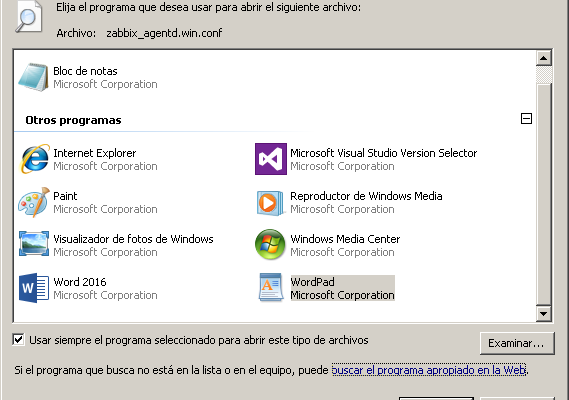The height and width of the screenshot is (400, 569).
Task: Uncheck Usar siempre el programa seleccionado checkbox
Action: 19,340
